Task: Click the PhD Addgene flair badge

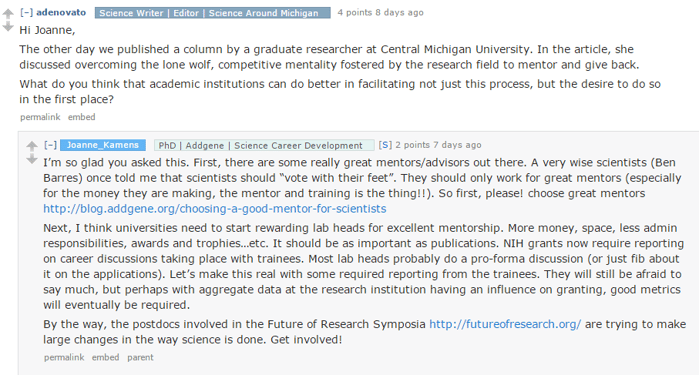Action: click(264, 145)
